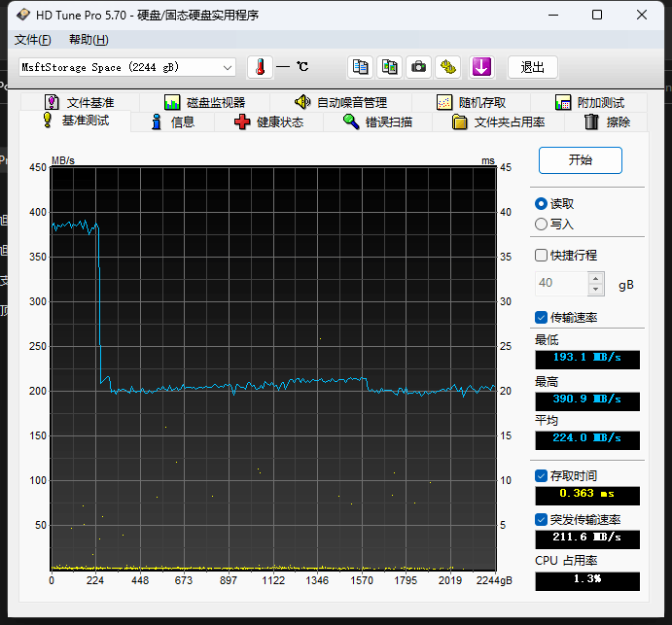672x625 pixels.
Task: Click the purple down-arrow tray icon
Action: (x=482, y=67)
